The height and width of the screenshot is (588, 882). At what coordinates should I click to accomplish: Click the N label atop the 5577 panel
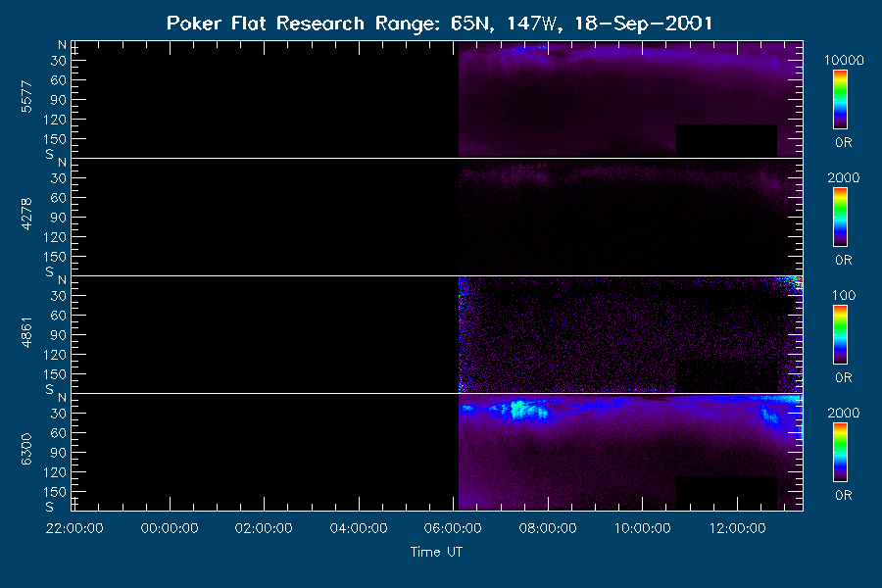point(62,45)
